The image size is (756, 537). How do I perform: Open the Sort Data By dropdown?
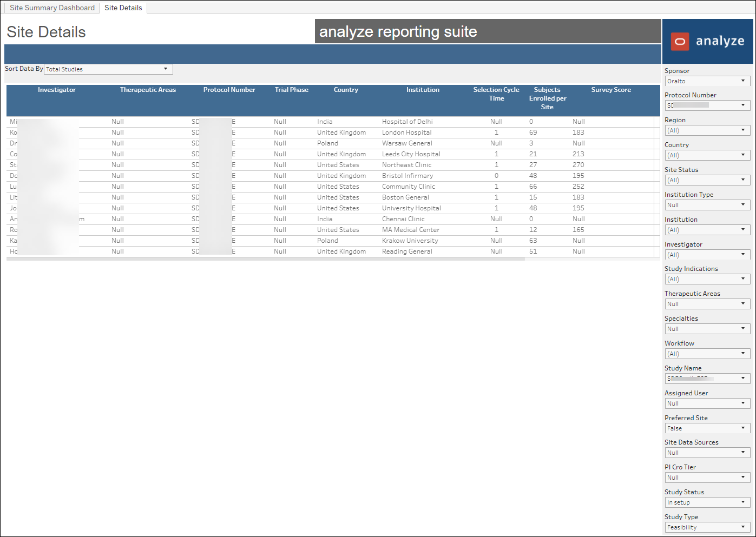pos(108,69)
